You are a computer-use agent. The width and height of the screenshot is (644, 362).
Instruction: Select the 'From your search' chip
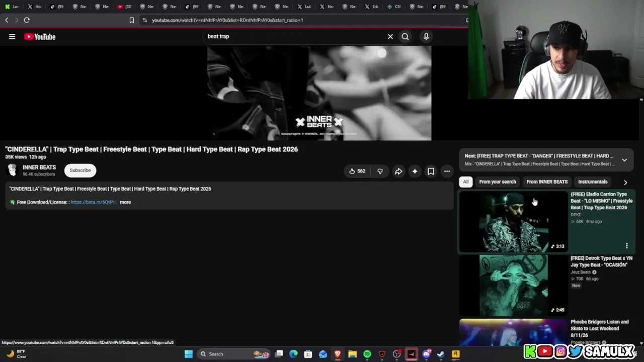click(x=498, y=182)
